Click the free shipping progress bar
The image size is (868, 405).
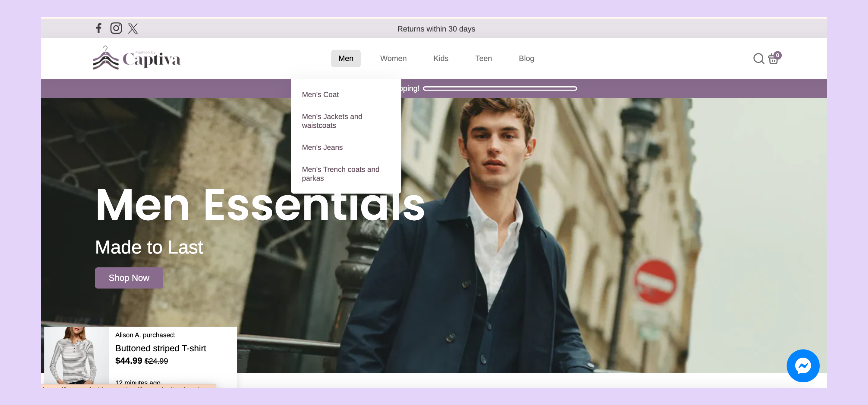coord(499,89)
